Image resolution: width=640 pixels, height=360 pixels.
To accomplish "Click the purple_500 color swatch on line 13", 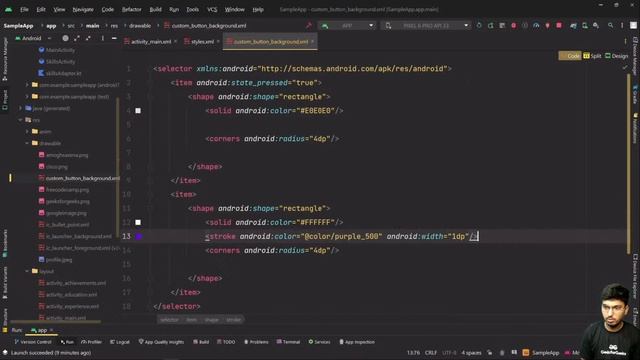I will [139, 236].
